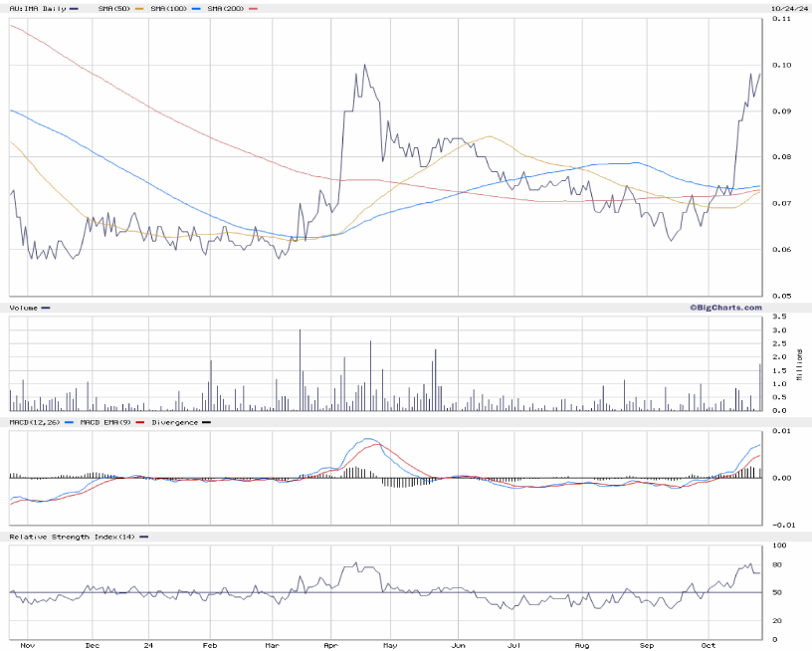Click the AU:IMA Daily legend line marker
812x651 pixels.
point(74,8)
